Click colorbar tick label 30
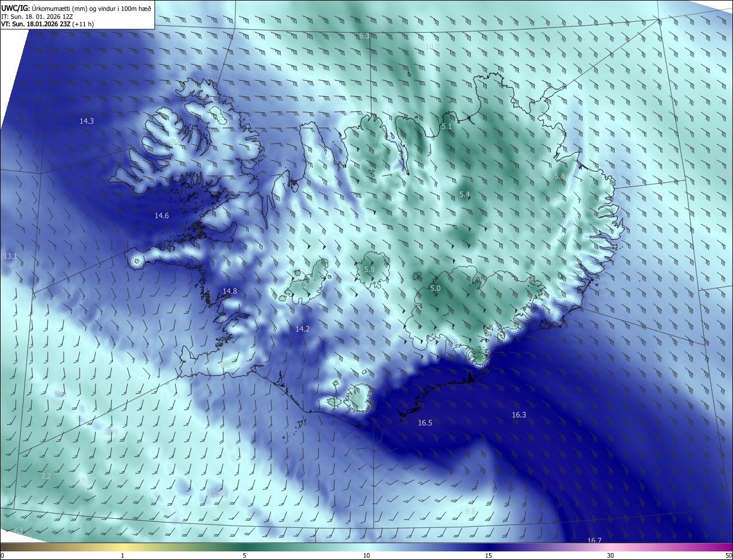Viewport: 733px width, 560px height. 610,555
